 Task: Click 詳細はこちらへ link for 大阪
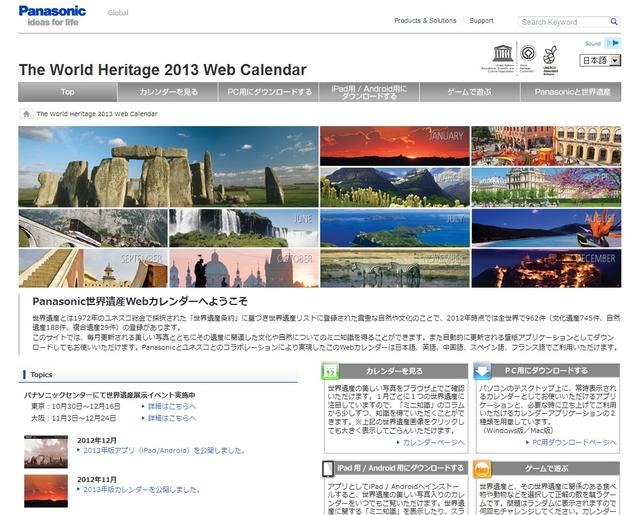172,418
